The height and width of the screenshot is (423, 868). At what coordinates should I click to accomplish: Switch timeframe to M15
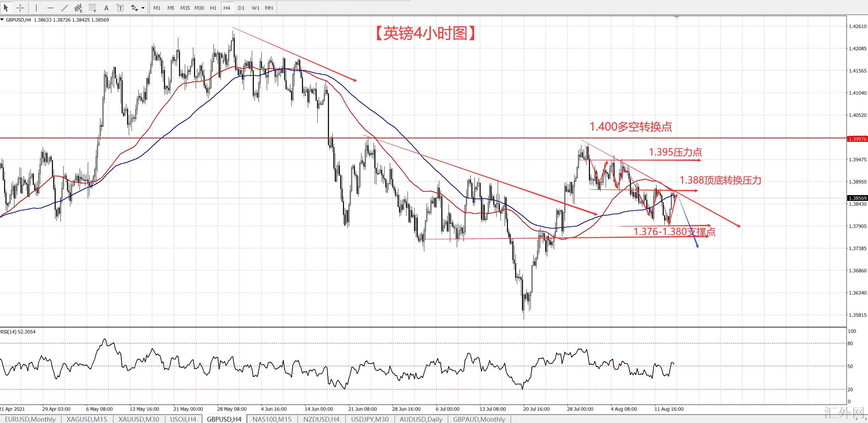click(185, 8)
